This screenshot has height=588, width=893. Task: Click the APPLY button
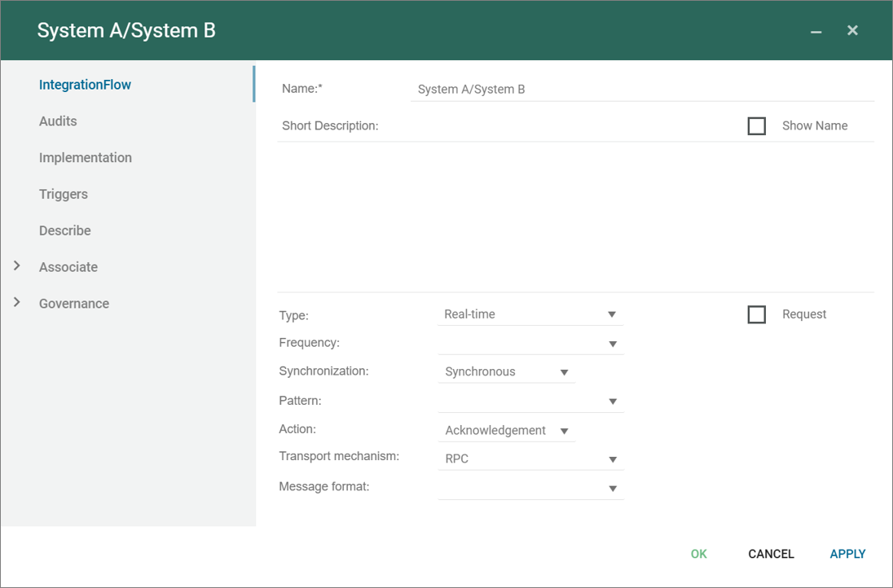point(847,554)
